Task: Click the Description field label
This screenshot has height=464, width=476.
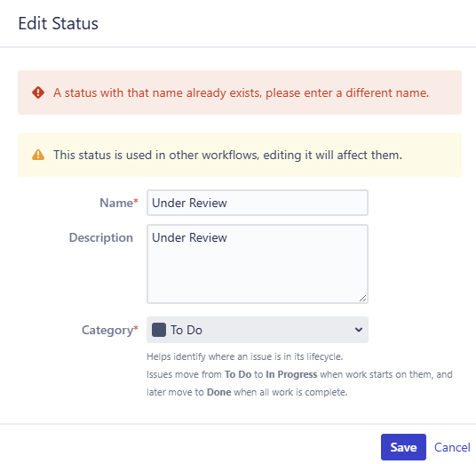Action: click(x=100, y=237)
